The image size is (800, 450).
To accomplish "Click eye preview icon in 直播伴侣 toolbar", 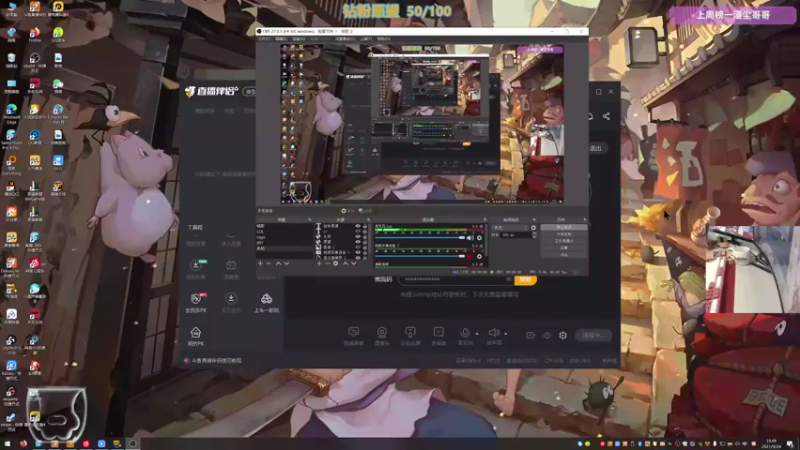I will [547, 335].
